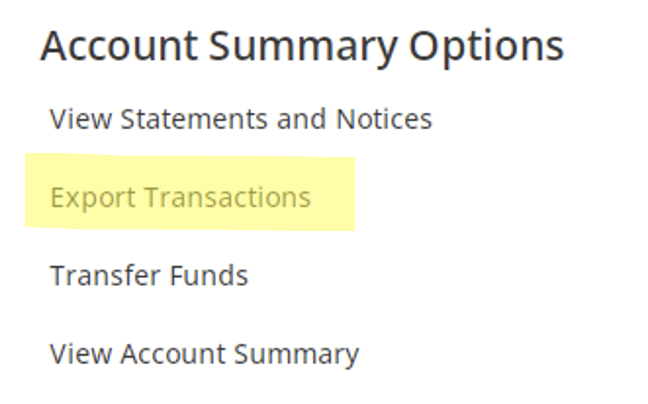Go to View Account Summary
Viewport: 648px width, 404px height.
pyautogui.click(x=204, y=353)
